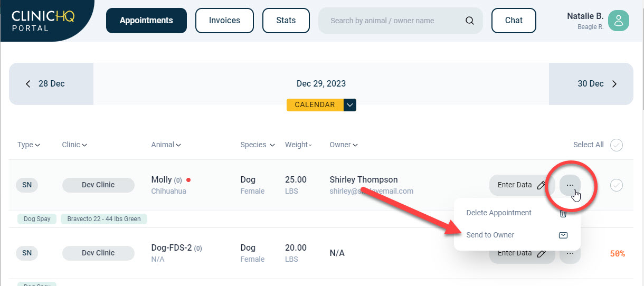Screen dimensions: 644x286
Task: Sort by Species column header
Action: (257, 145)
